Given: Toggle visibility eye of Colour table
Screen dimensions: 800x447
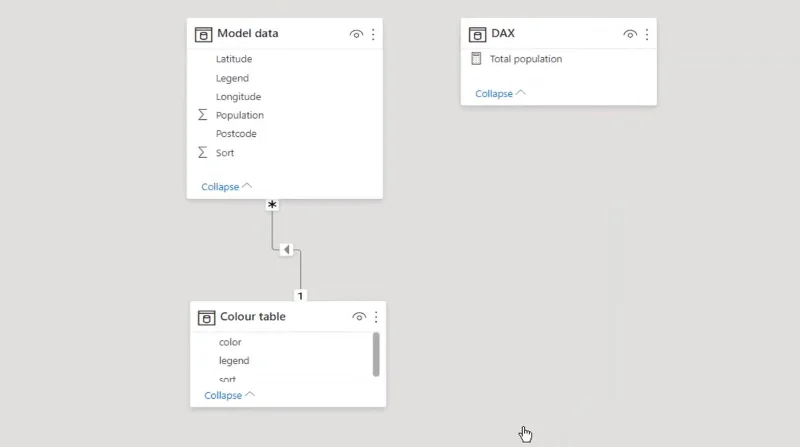Looking at the screenshot, I should click(x=359, y=317).
